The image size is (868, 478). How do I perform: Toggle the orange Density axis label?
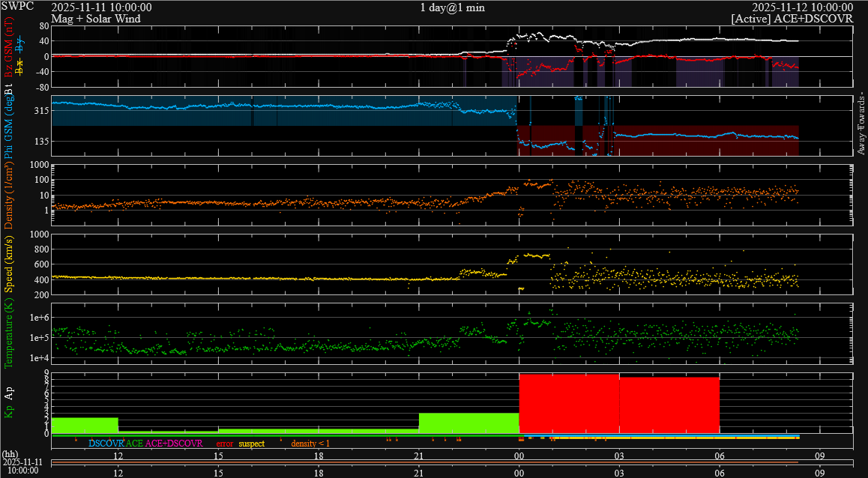(9, 193)
